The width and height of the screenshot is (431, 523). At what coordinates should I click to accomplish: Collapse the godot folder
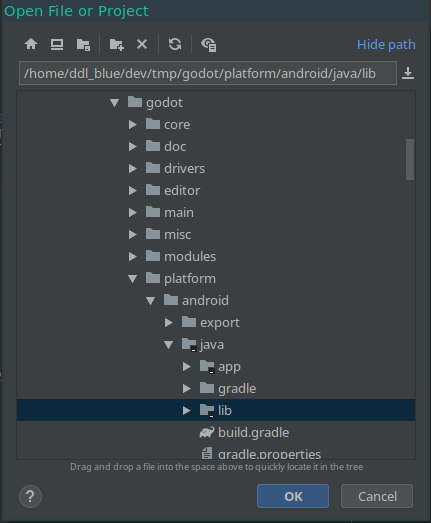click(114, 102)
